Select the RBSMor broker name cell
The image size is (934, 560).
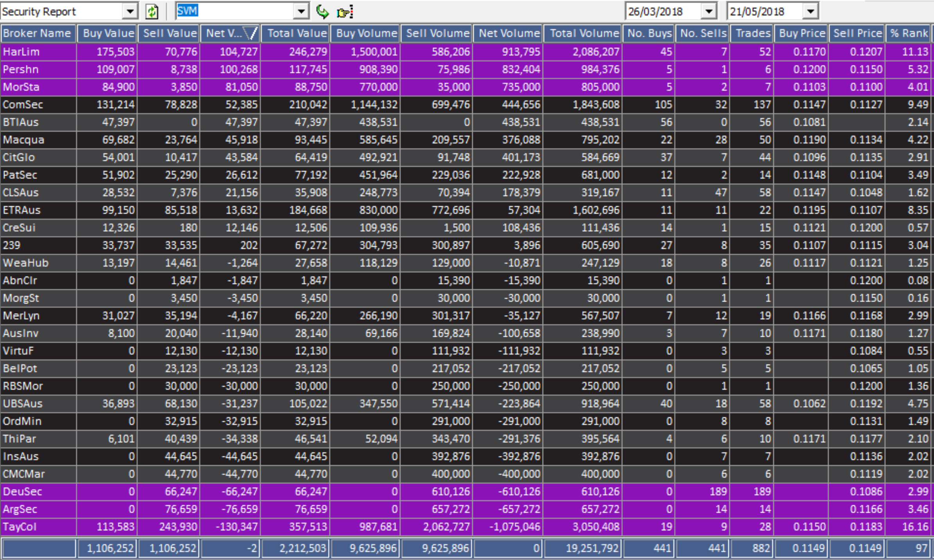(x=38, y=386)
